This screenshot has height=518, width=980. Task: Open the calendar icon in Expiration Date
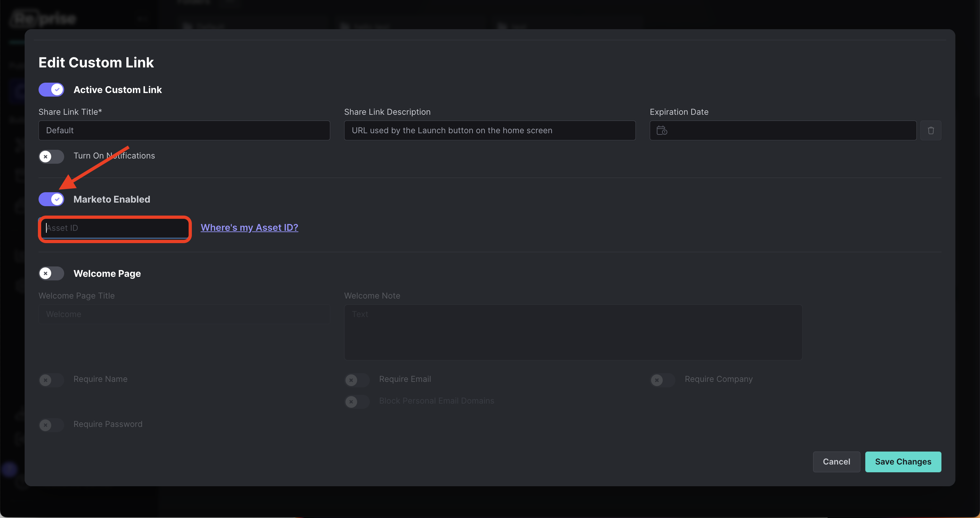[662, 131]
